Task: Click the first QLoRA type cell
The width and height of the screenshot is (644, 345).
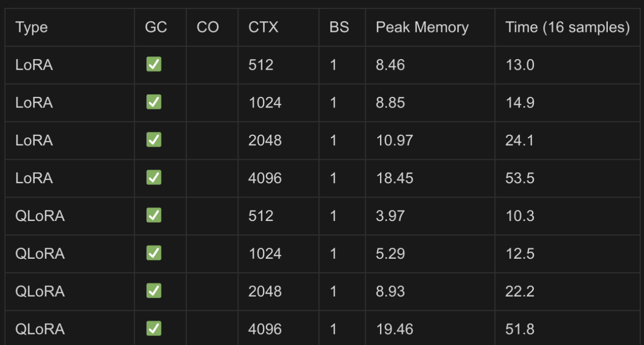Action: (x=40, y=216)
